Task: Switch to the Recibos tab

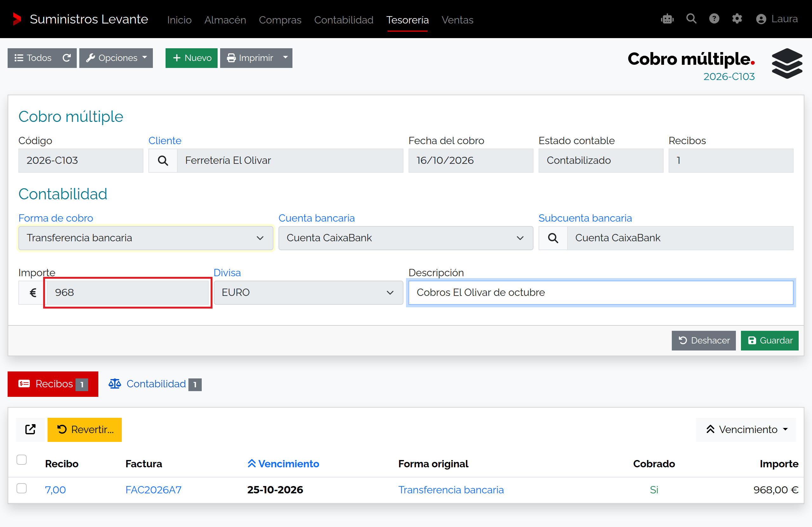Action: point(53,384)
